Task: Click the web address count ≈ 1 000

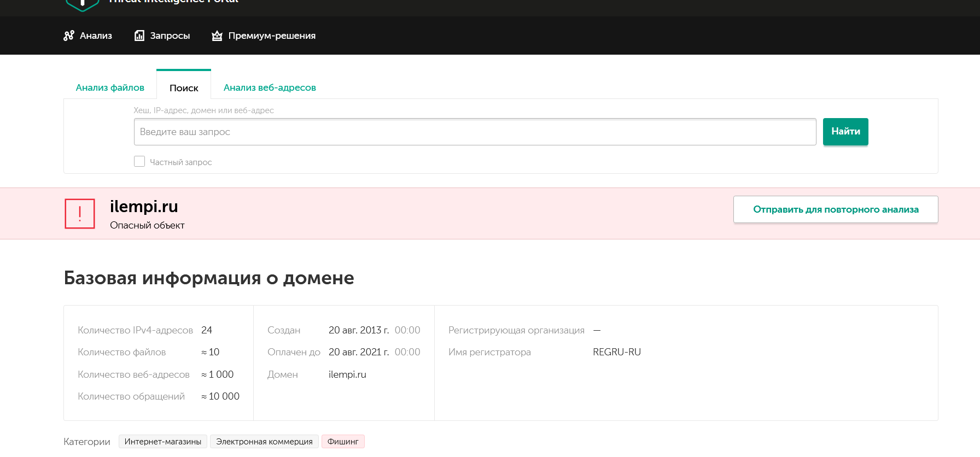Action: [218, 374]
